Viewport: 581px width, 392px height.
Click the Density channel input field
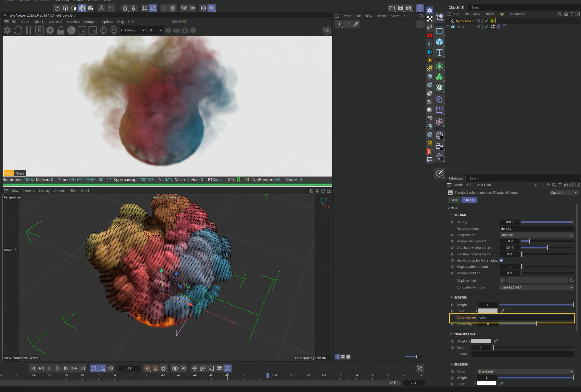(x=536, y=229)
